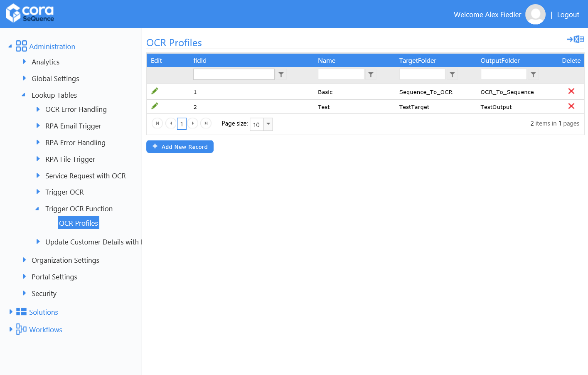This screenshot has height=375, width=588.
Task: Open the OutputFolder column filter menu
Action: tap(533, 74)
